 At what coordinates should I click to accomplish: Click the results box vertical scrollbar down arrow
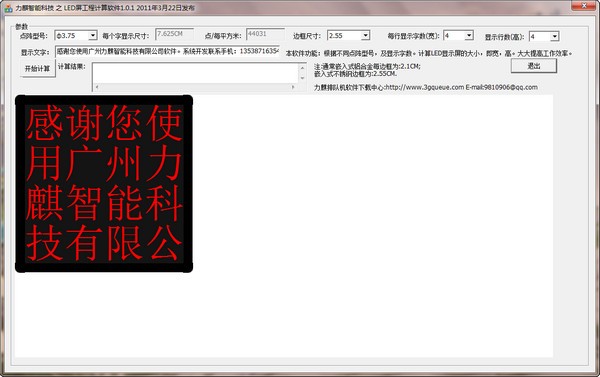(x=302, y=78)
